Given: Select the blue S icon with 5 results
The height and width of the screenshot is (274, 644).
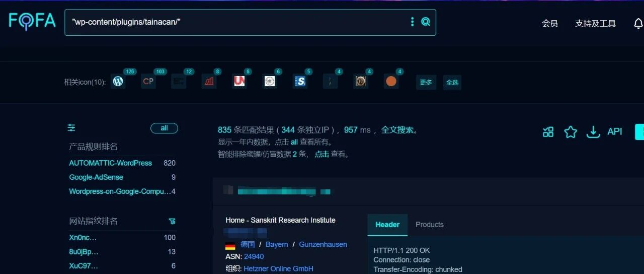Looking at the screenshot, I should point(300,81).
